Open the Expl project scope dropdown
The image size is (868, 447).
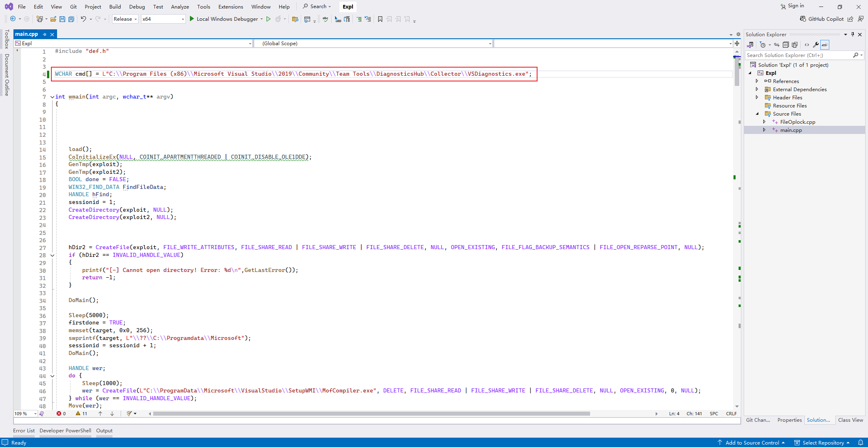(x=133, y=43)
